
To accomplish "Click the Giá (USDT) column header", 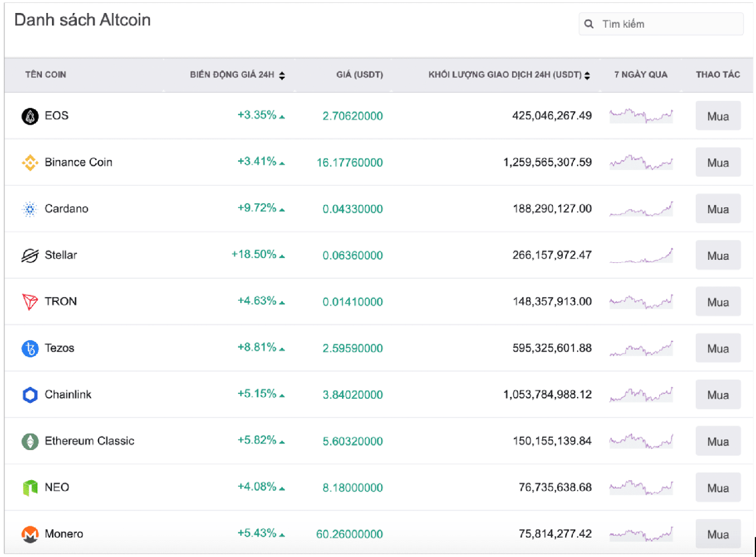I will [360, 75].
